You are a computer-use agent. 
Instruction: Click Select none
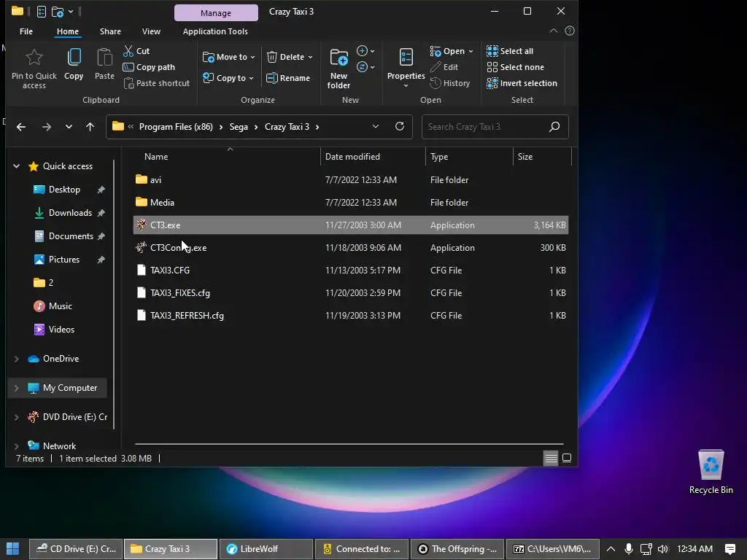tap(516, 67)
